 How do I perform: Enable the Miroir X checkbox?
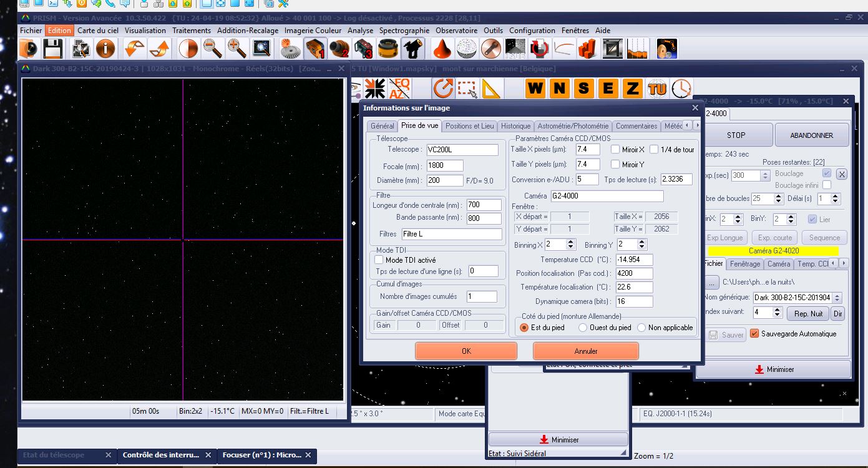(615, 150)
